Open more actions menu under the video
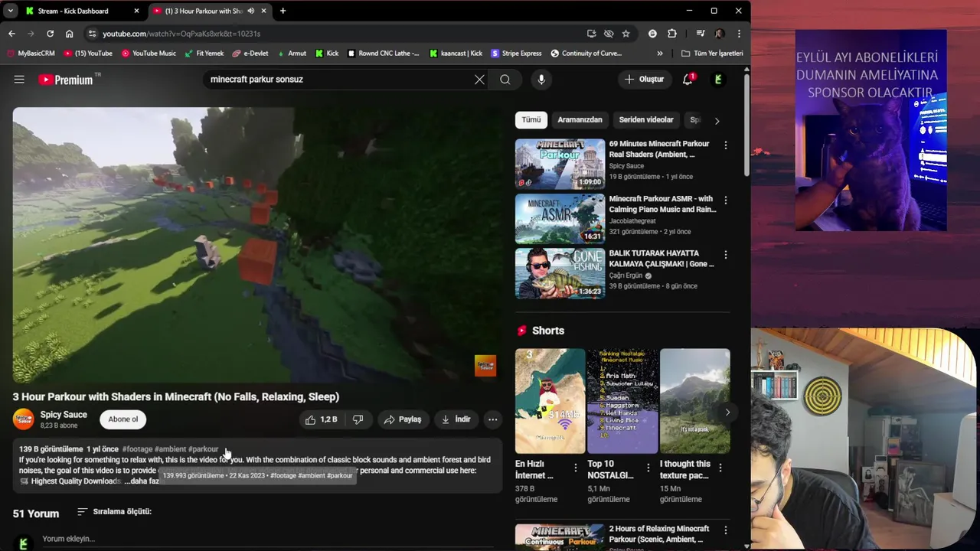This screenshot has height=551, width=980. tap(493, 419)
